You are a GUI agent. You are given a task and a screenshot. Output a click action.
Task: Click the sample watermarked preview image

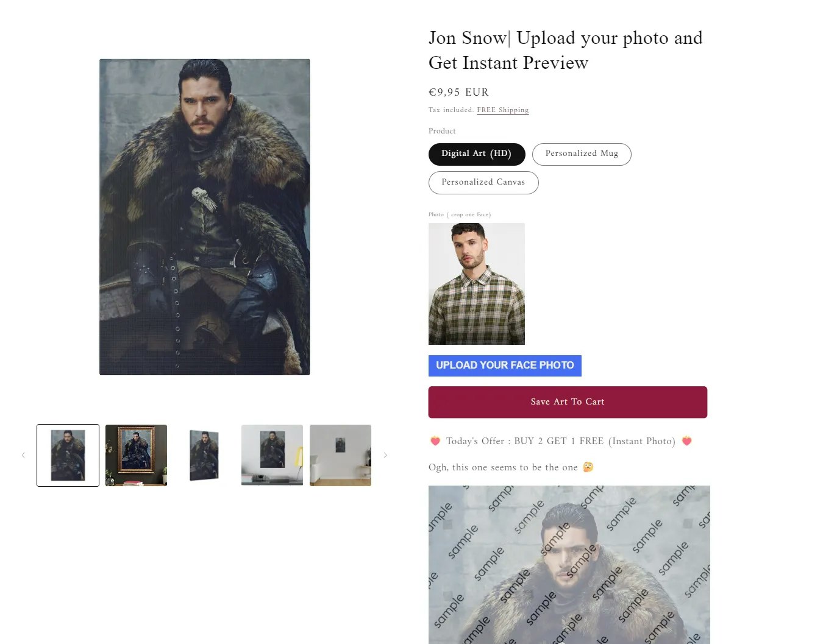tap(569, 565)
